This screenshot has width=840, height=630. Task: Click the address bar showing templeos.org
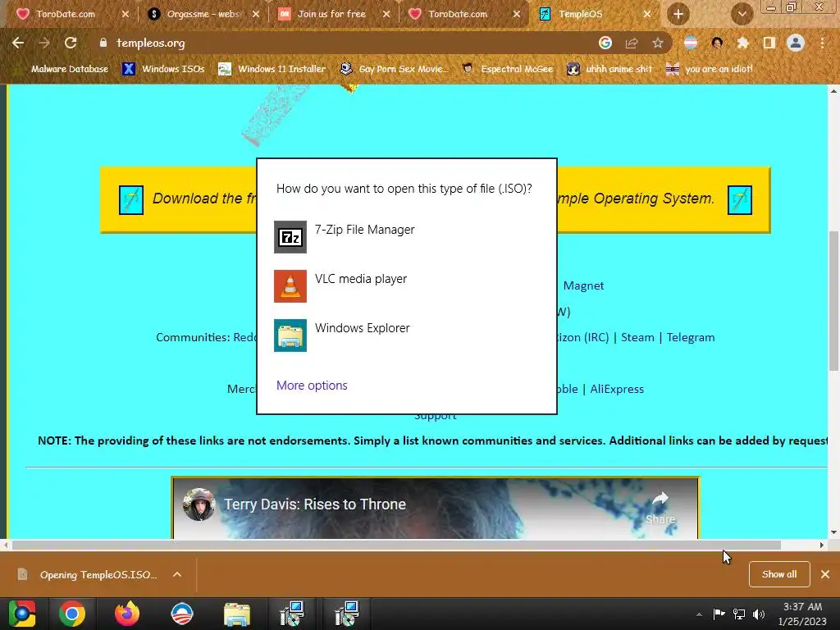click(343, 43)
